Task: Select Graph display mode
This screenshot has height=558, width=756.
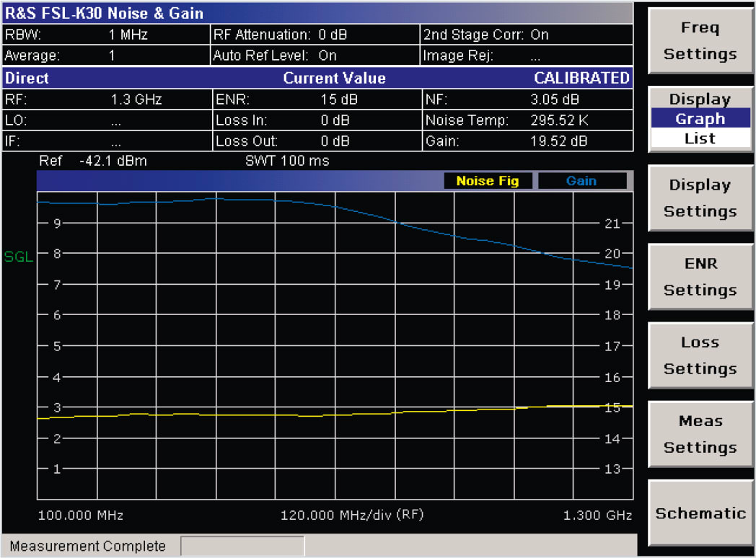Action: 700,119
